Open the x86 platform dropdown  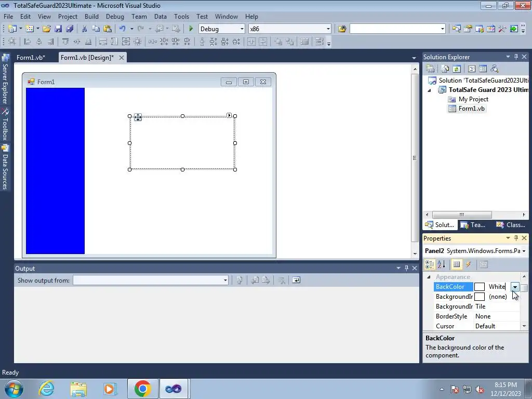(328, 29)
